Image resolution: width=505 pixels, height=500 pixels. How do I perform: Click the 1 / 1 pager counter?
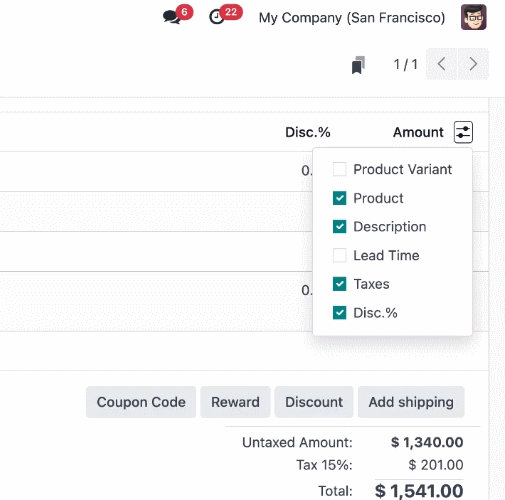(405, 64)
